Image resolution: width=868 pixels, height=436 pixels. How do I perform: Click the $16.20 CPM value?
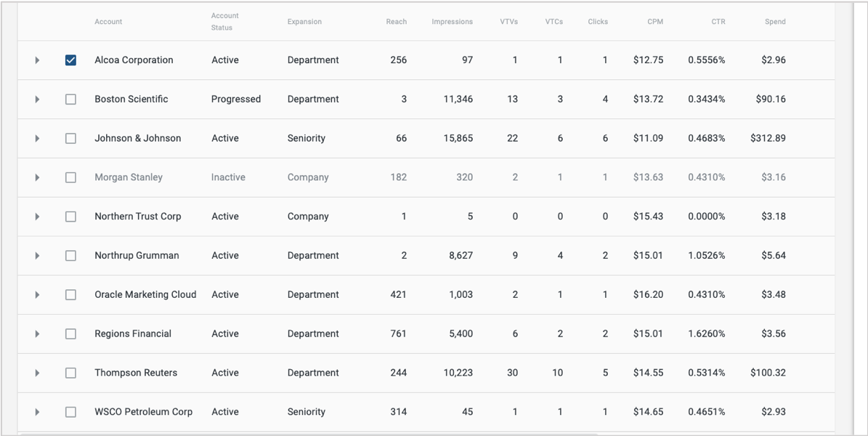648,295
